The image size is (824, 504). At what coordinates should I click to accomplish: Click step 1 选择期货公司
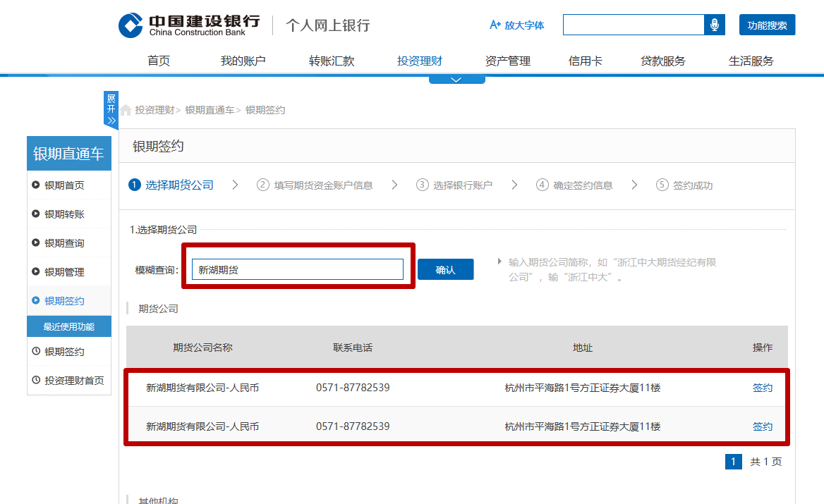click(x=171, y=185)
